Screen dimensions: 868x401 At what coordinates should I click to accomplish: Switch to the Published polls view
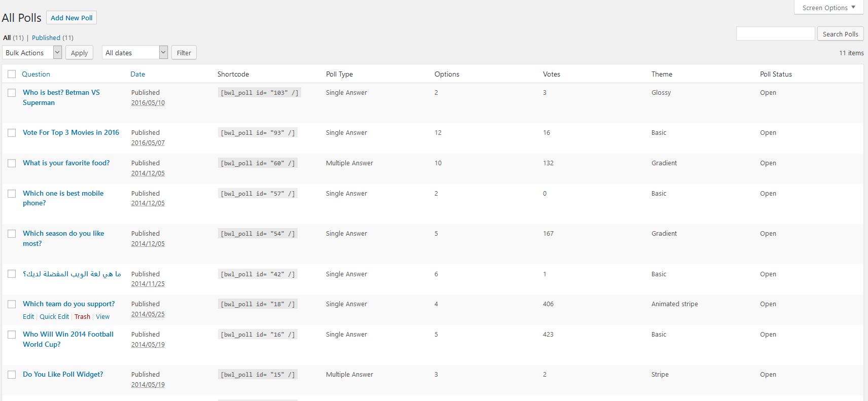[46, 38]
